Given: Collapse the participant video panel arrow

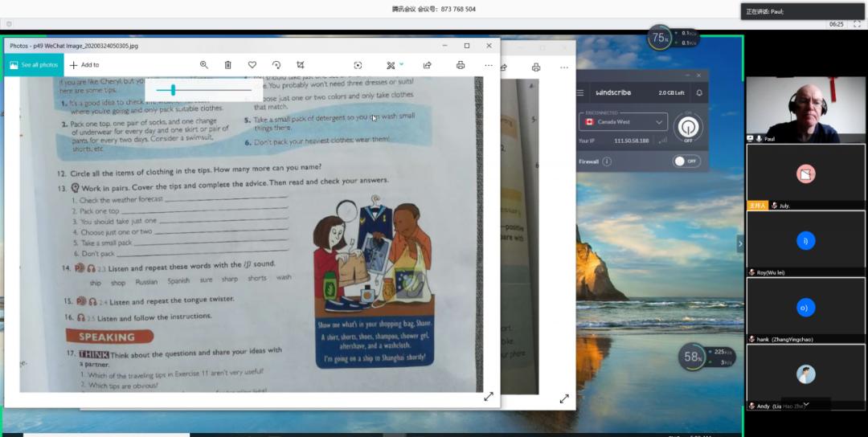Looking at the screenshot, I should 740,243.
